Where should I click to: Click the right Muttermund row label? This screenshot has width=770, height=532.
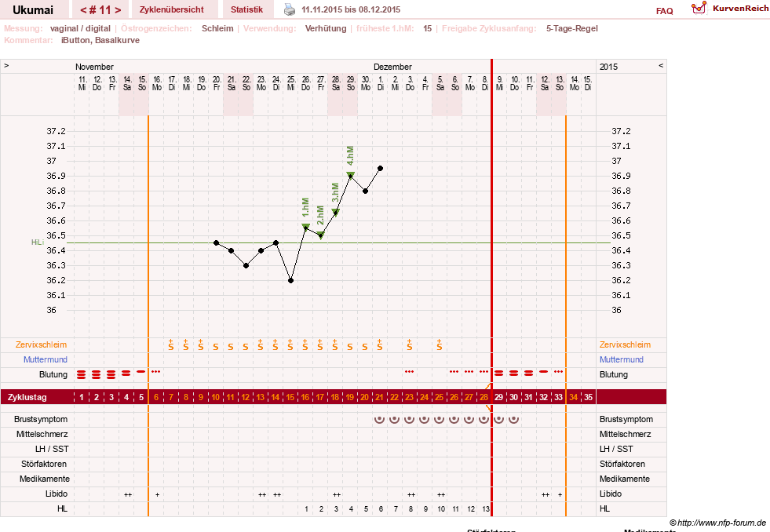621,359
